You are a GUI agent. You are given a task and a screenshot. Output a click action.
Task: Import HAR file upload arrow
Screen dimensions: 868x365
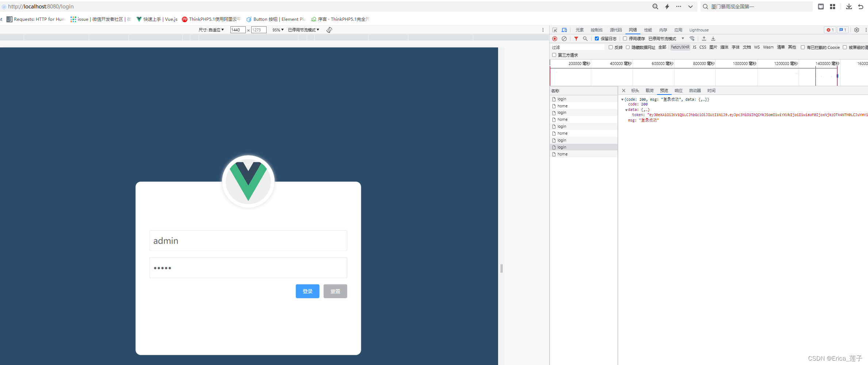pos(704,39)
